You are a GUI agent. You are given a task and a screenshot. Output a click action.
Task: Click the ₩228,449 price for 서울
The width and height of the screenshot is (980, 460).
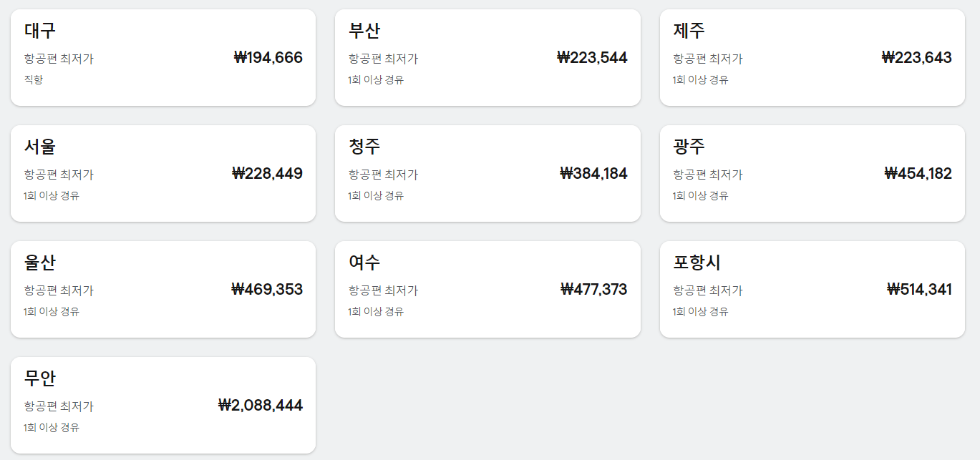(x=268, y=174)
